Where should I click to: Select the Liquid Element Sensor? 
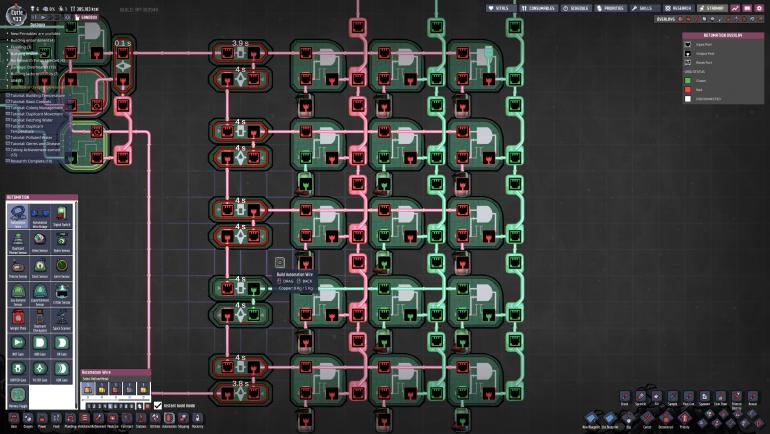[40, 294]
